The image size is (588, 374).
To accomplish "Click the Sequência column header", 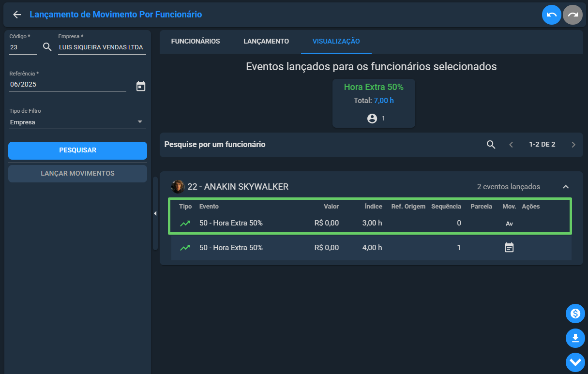I will [x=446, y=207].
